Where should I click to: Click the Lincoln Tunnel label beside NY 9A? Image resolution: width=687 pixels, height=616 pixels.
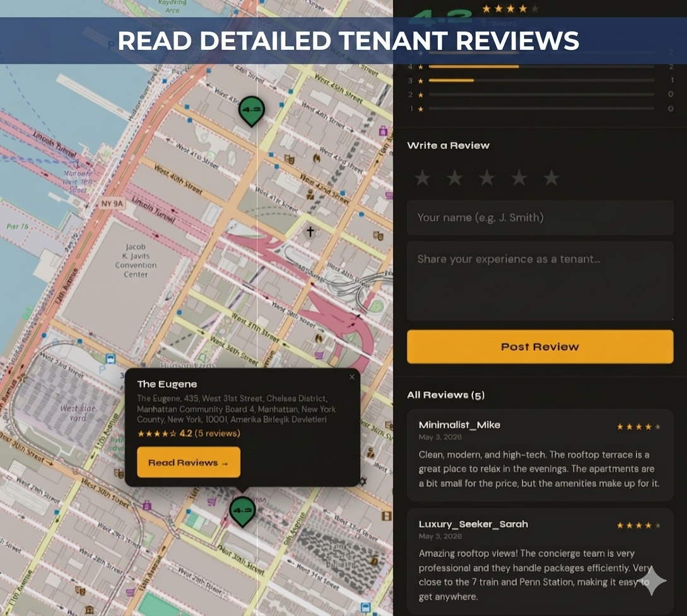pos(153,209)
